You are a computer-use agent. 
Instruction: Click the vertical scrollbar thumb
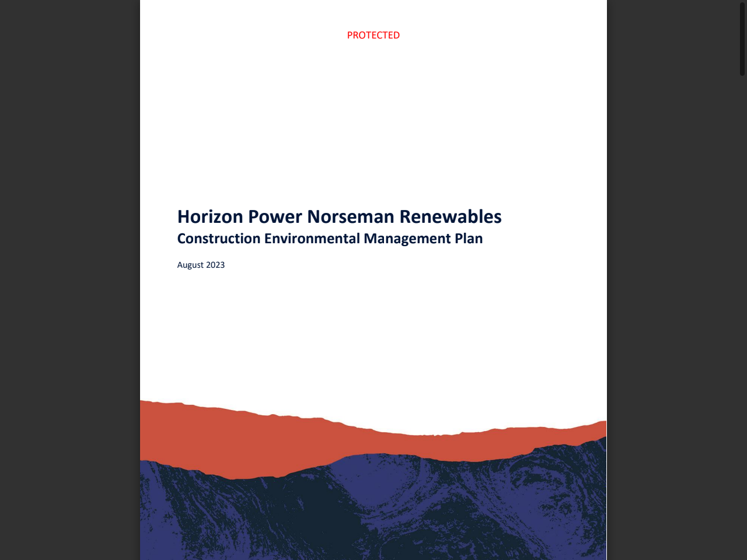point(742,38)
